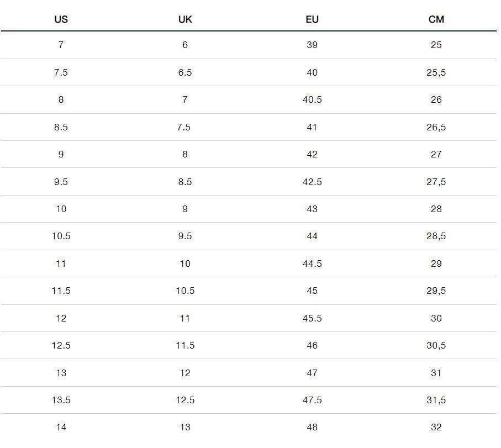Click the 32 CM cell
Screen dimensions: 501x448
tap(436, 427)
